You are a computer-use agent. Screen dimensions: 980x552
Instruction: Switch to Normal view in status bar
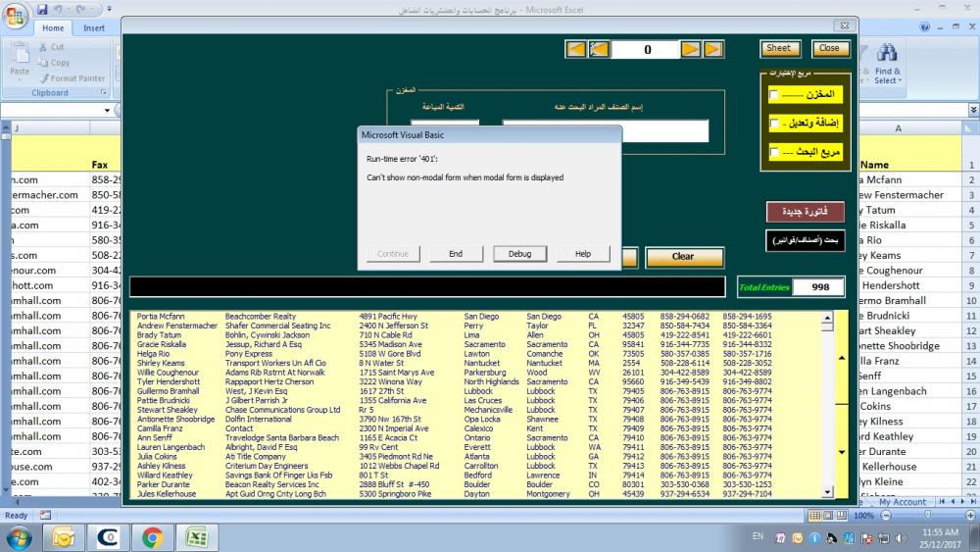point(814,516)
